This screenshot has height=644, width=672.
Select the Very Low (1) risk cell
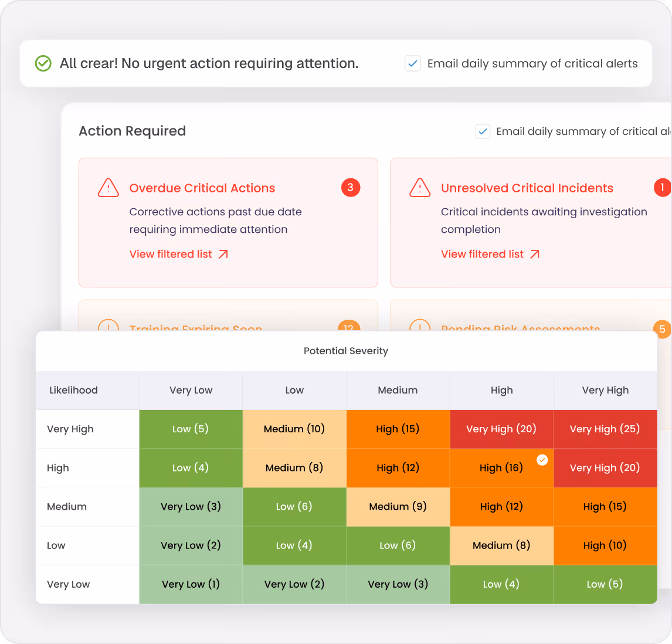coord(191,584)
